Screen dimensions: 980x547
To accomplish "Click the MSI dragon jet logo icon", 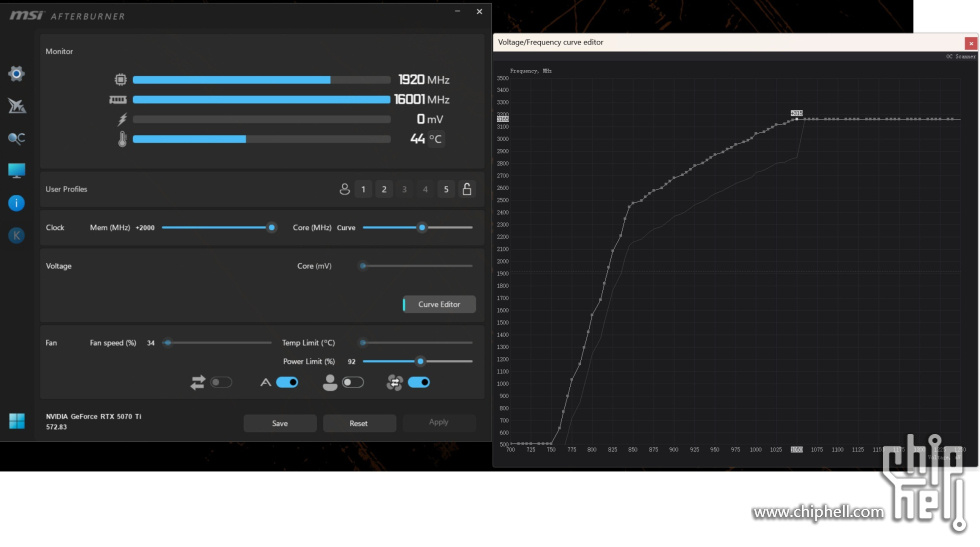I will click(16, 106).
